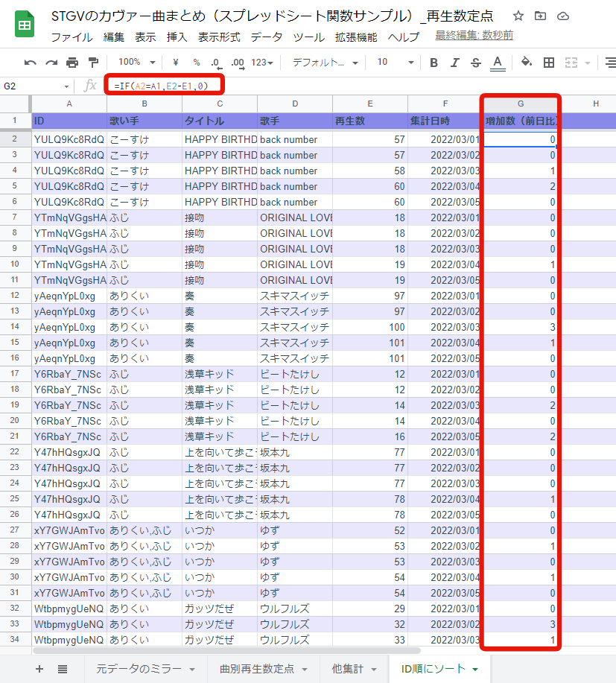The height and width of the screenshot is (683, 616).
Task: Print the spreadsheet using the printer icon
Action: point(72,63)
